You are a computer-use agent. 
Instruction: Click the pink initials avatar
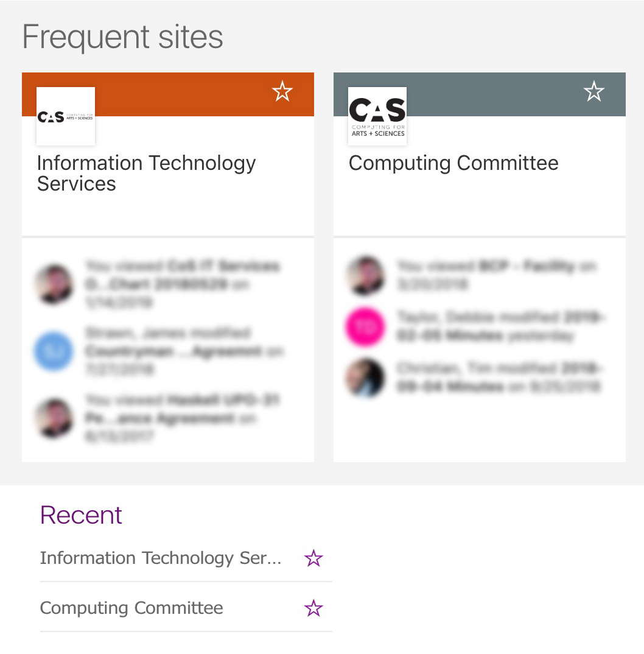click(x=365, y=326)
